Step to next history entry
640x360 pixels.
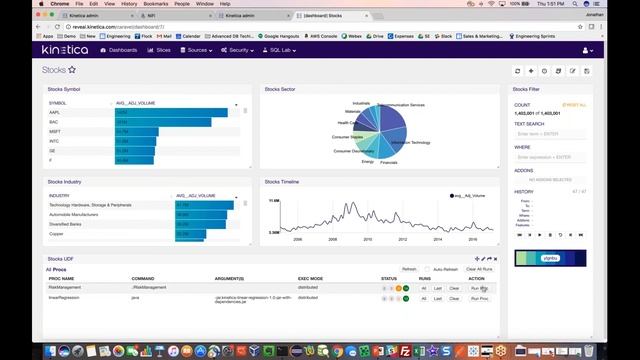pos(570,235)
